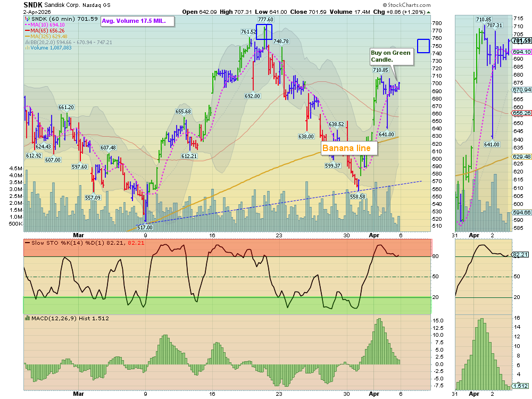Click the Buy on Green Candle callout
Screen dimensions: 532x399
[390, 56]
